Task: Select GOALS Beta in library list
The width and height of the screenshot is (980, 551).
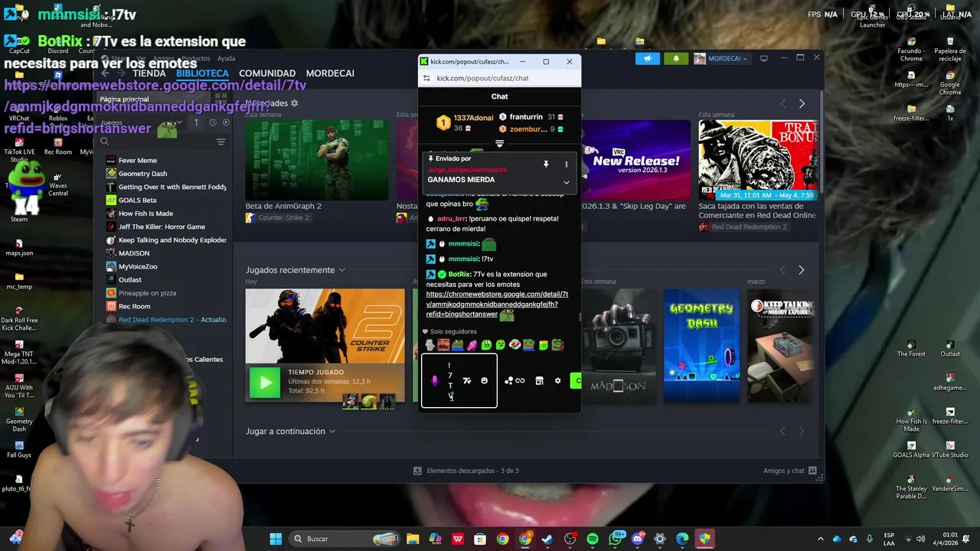Action: pos(137,201)
